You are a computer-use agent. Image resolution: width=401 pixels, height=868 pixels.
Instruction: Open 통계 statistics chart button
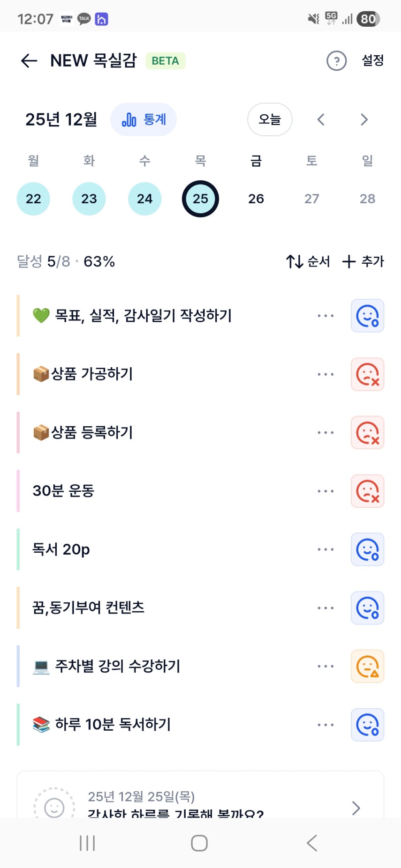click(x=144, y=120)
